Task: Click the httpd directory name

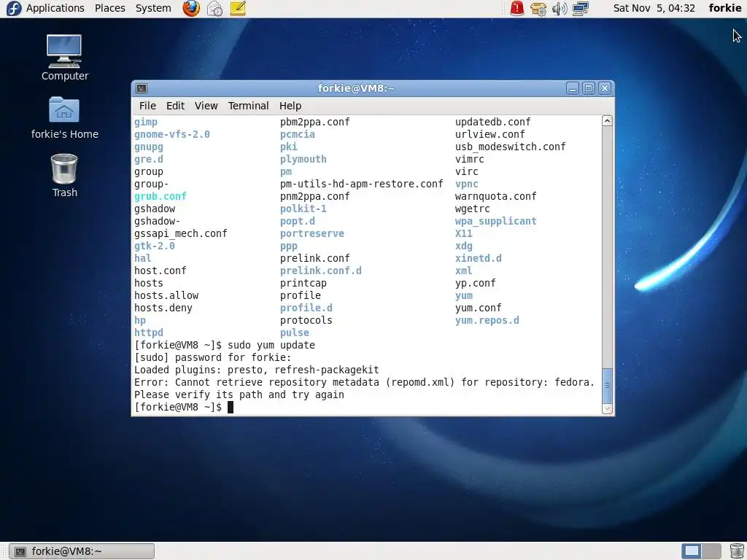Action: pos(149,332)
